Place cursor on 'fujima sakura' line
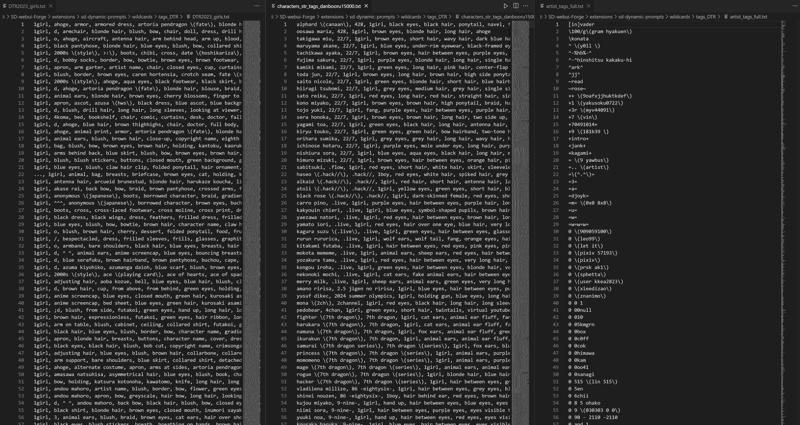The height and width of the screenshot is (425, 800). [404, 60]
